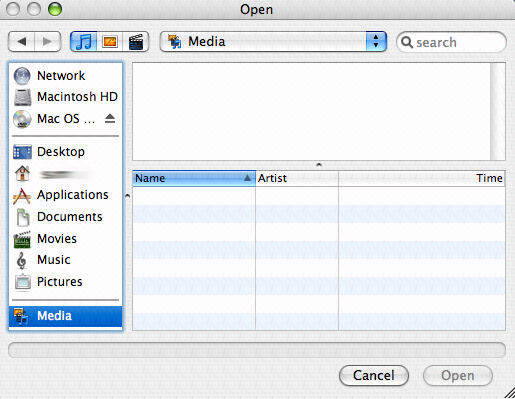Screen dimensions: 515x399
Task: Click the bottom progress bar
Action: (x=257, y=350)
